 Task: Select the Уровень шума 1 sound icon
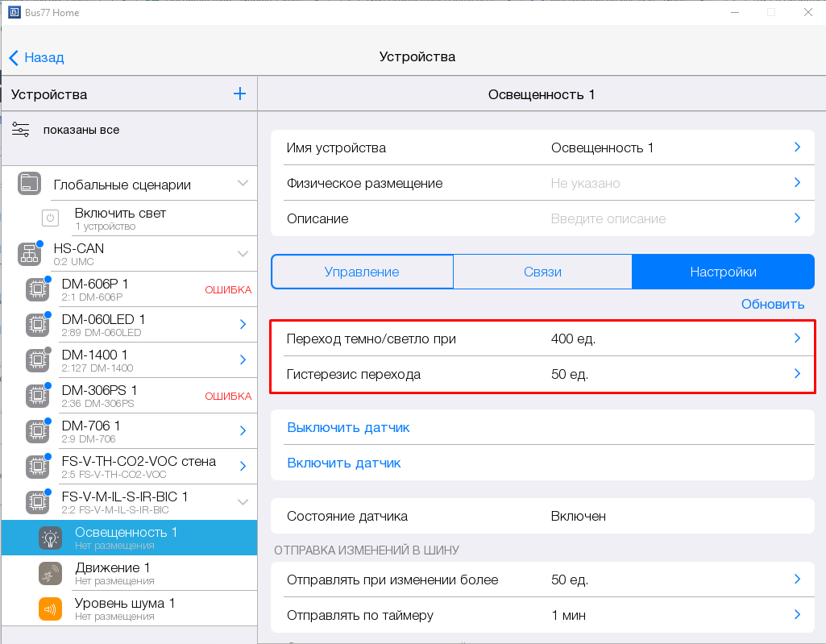(x=50, y=609)
